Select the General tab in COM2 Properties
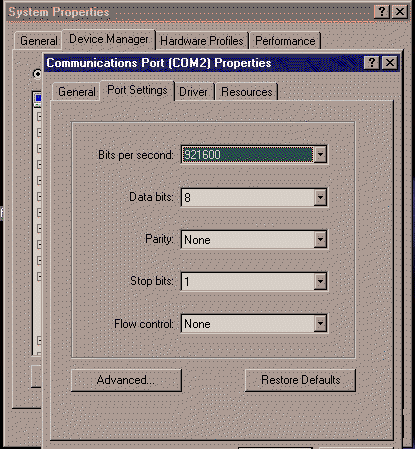This screenshot has width=415, height=449. tap(76, 92)
